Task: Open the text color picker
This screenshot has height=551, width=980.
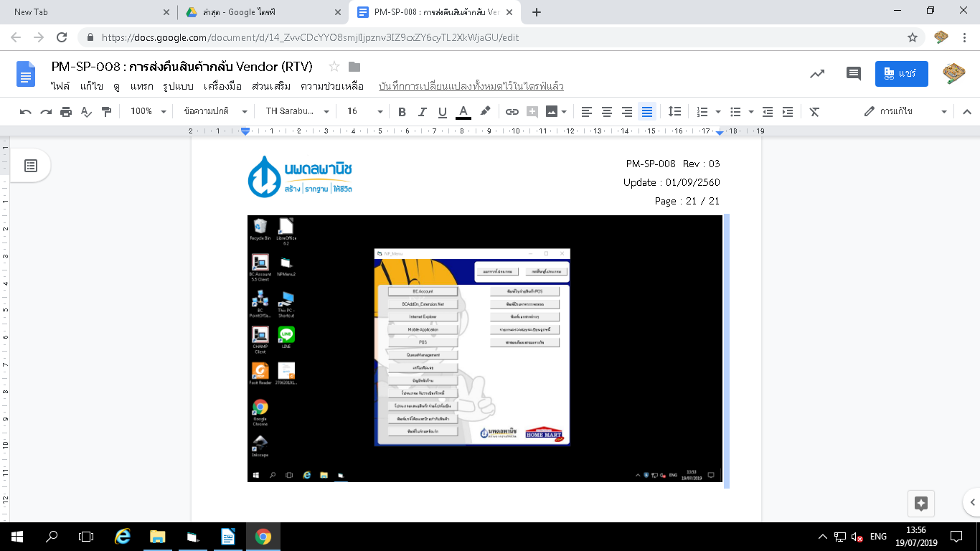Action: click(463, 112)
